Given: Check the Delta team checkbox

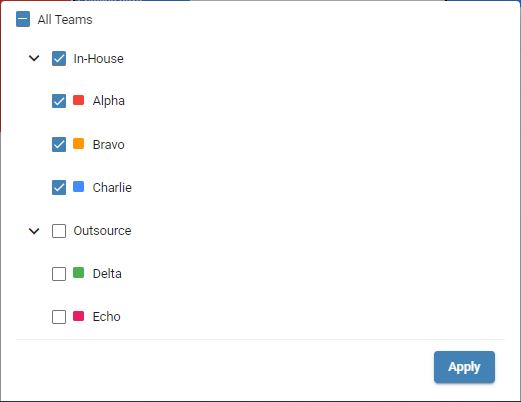Looking at the screenshot, I should 59,274.
